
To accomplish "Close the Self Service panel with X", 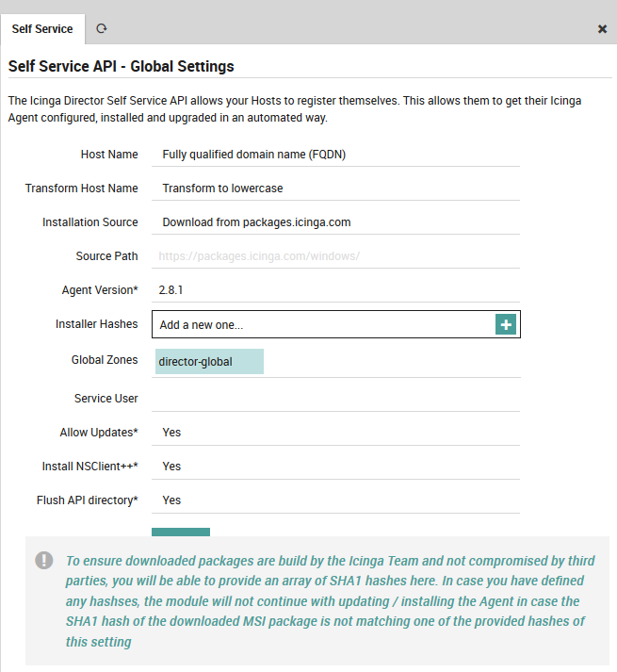I will [602, 29].
